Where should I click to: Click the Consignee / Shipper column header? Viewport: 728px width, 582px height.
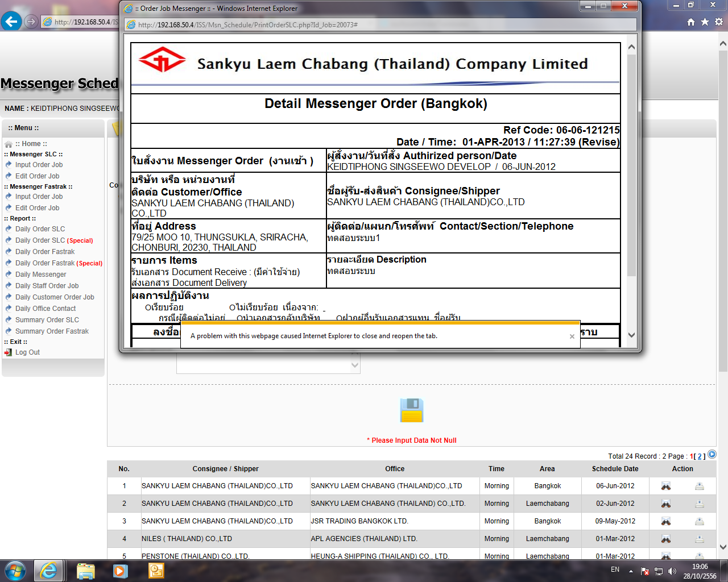[x=225, y=469]
